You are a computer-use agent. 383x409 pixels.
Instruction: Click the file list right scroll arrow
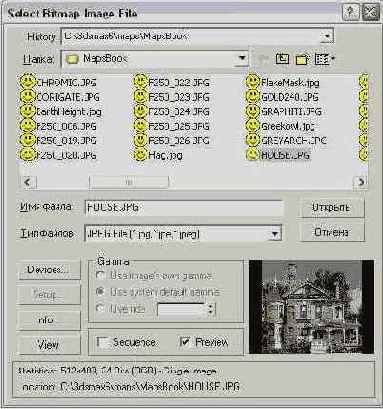360,182
